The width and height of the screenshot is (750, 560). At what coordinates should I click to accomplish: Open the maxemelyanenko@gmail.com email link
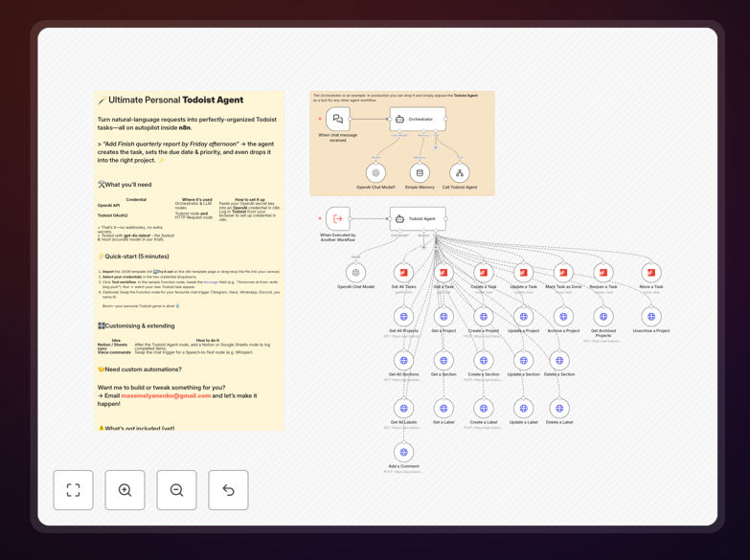(166, 395)
